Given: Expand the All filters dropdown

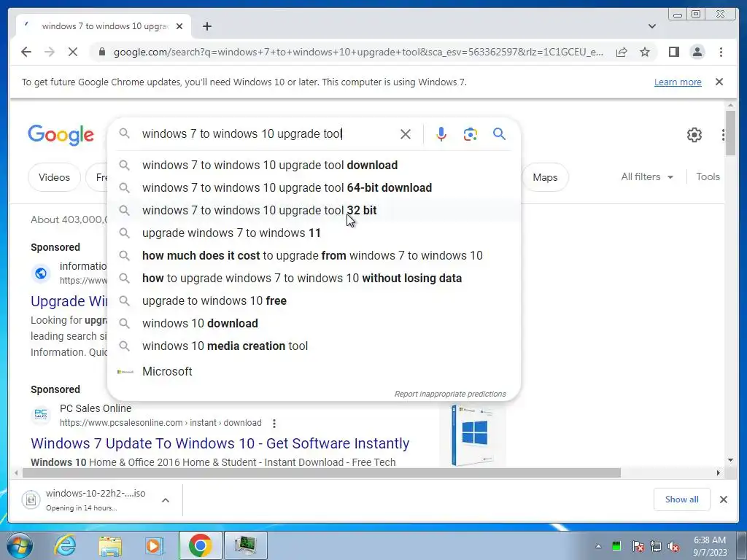Looking at the screenshot, I should pyautogui.click(x=647, y=176).
